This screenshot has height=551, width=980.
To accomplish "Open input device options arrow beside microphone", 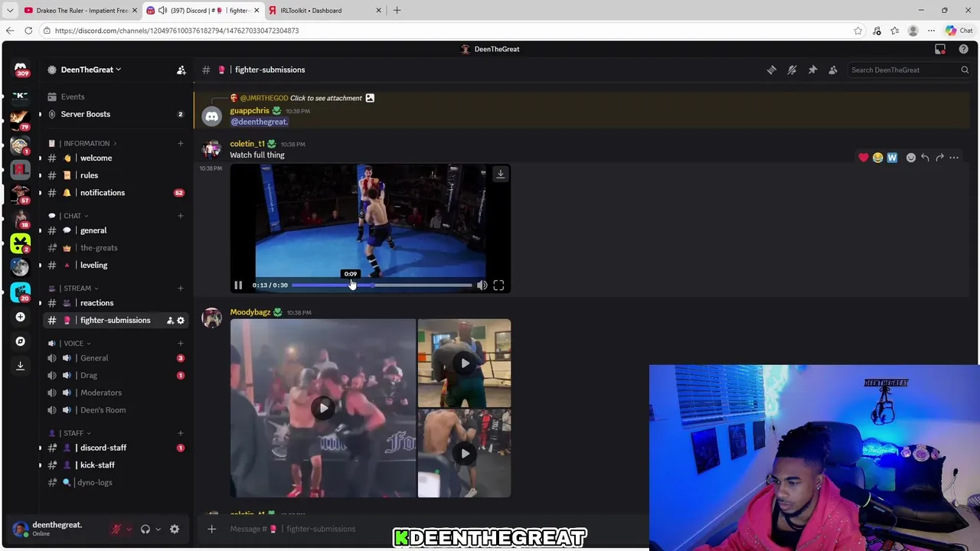I will click(129, 529).
